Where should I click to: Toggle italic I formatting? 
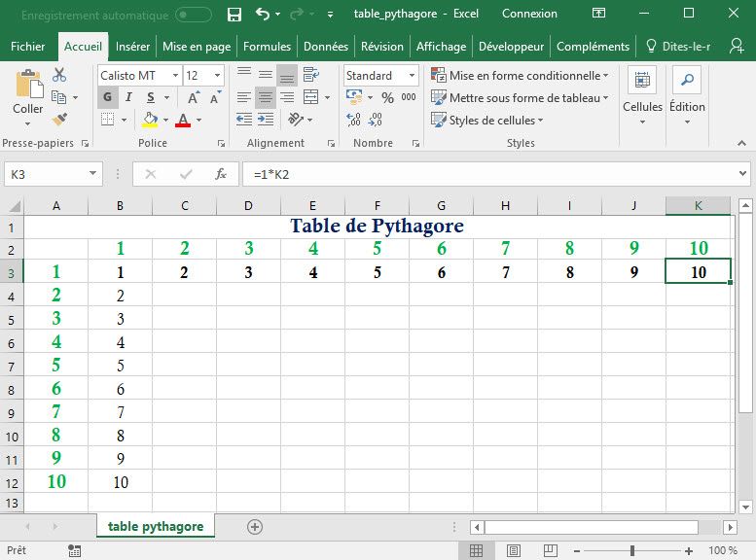[128, 97]
